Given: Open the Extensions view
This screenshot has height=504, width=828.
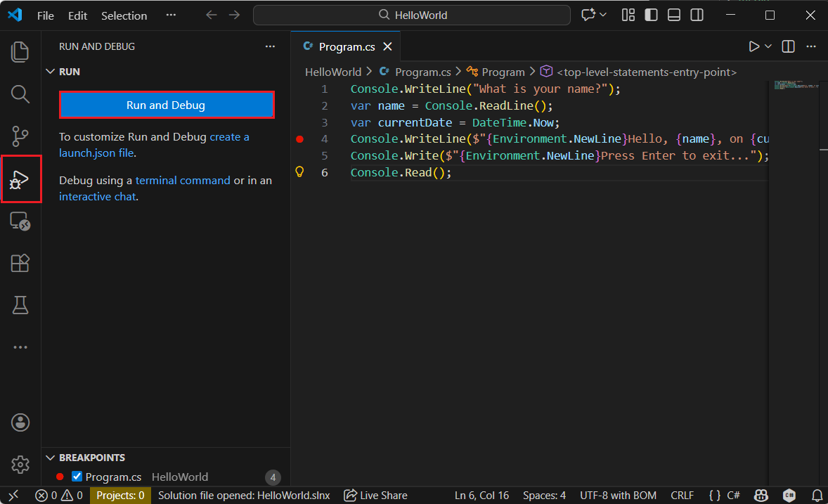Looking at the screenshot, I should (20, 262).
